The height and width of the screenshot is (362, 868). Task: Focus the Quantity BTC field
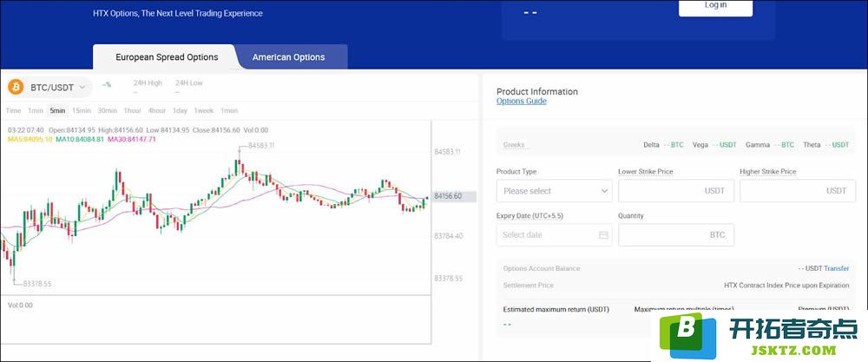[x=676, y=235]
